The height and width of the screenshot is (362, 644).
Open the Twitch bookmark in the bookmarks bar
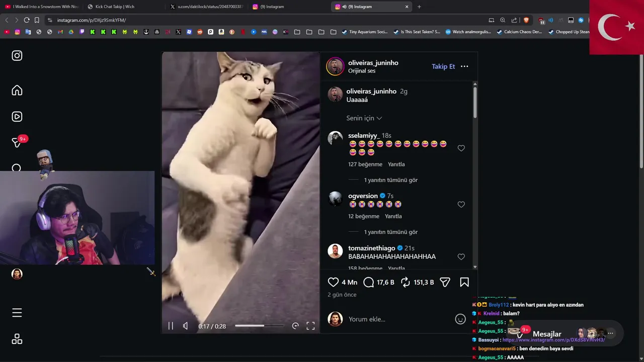pos(82,32)
